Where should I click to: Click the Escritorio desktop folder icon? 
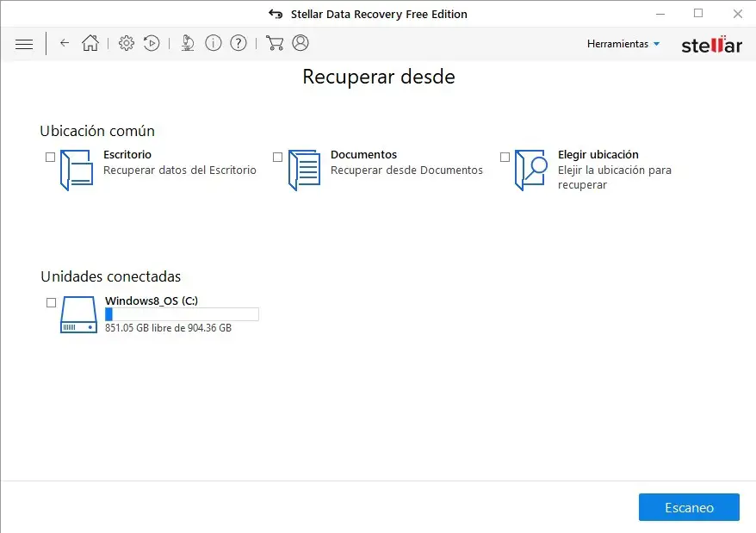point(77,170)
